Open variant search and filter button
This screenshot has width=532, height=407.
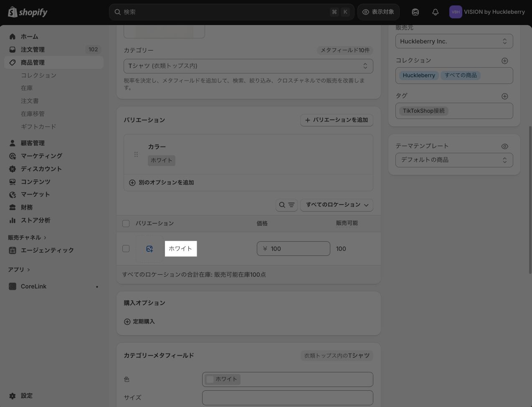point(286,205)
